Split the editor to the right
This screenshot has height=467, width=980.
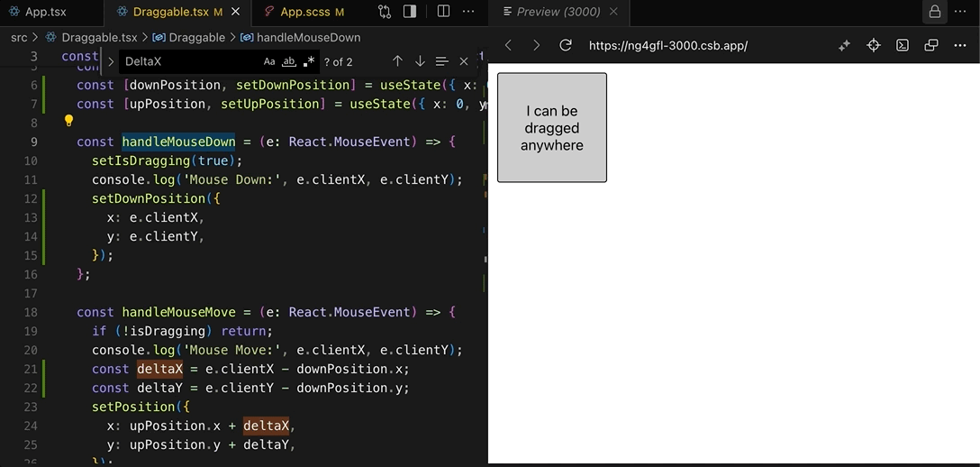[x=443, y=12]
